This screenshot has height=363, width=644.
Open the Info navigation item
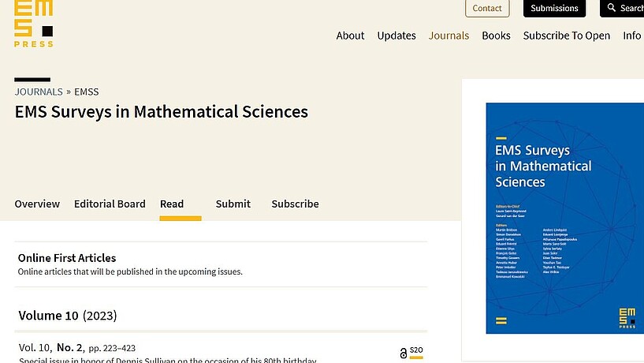click(x=631, y=36)
